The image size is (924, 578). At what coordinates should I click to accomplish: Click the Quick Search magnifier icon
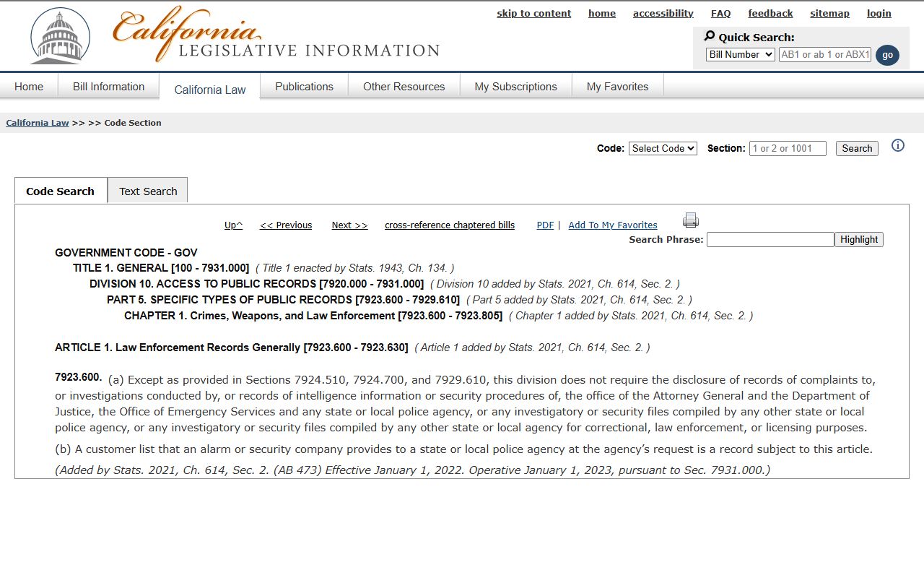tap(710, 36)
